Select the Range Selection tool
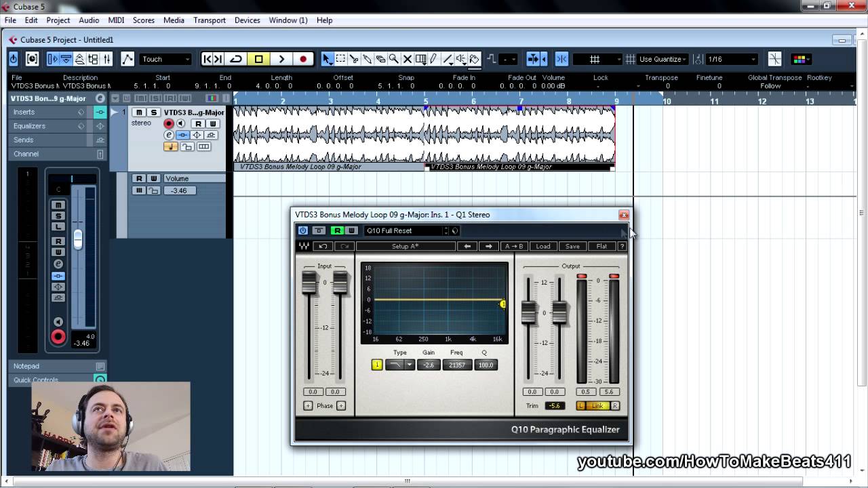868x488 pixels. point(340,59)
